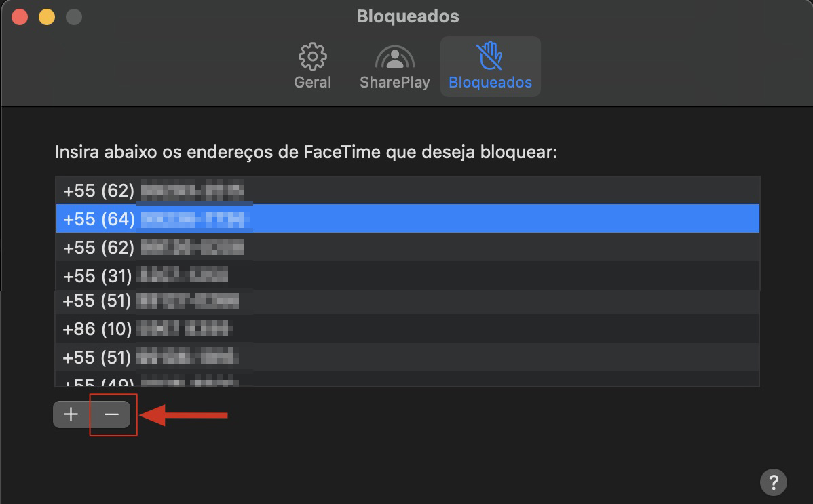
Task: Click the plus icon to add a number
Action: coord(71,414)
